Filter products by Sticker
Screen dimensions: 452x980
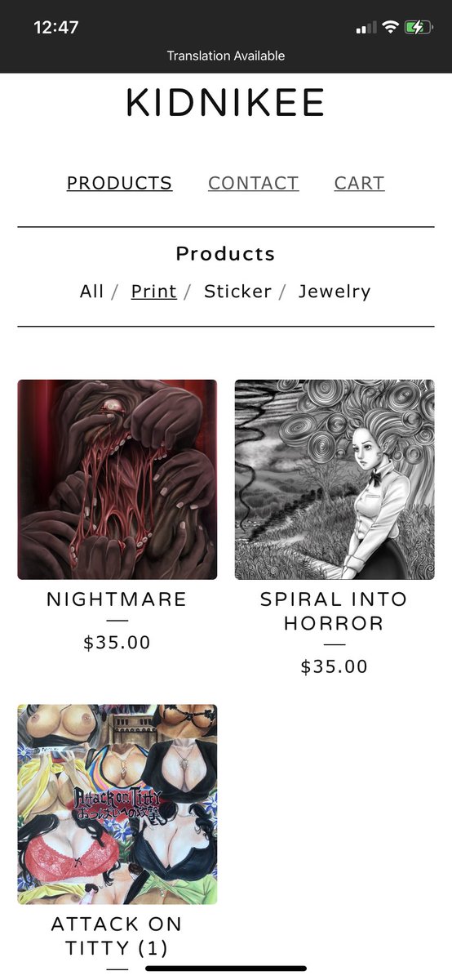[237, 292]
